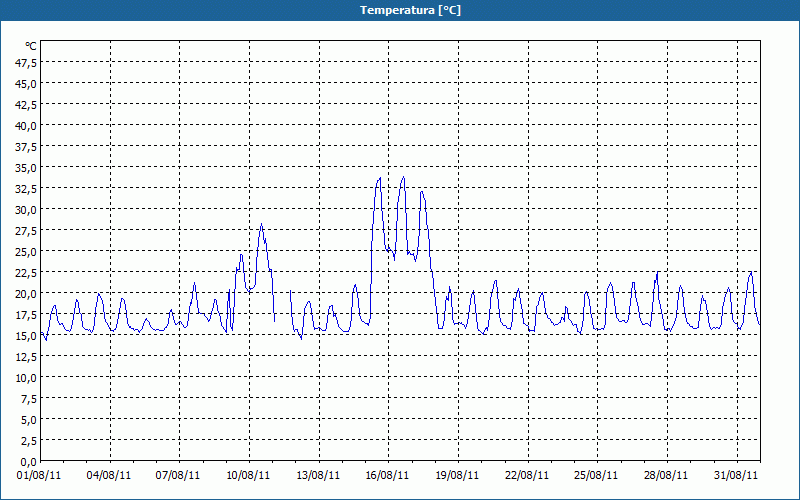Select the 2,5 y-axis label

click(x=29, y=441)
